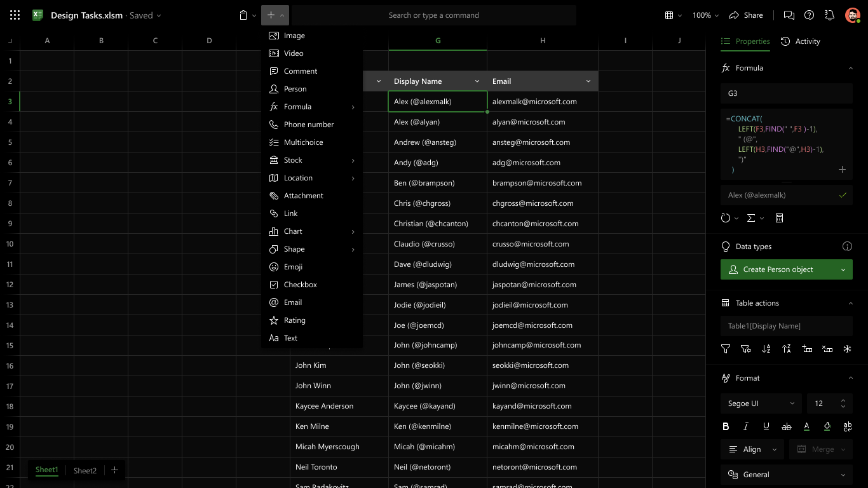The image size is (868, 488).
Task: Switch to the Activity tab
Action: (800, 41)
